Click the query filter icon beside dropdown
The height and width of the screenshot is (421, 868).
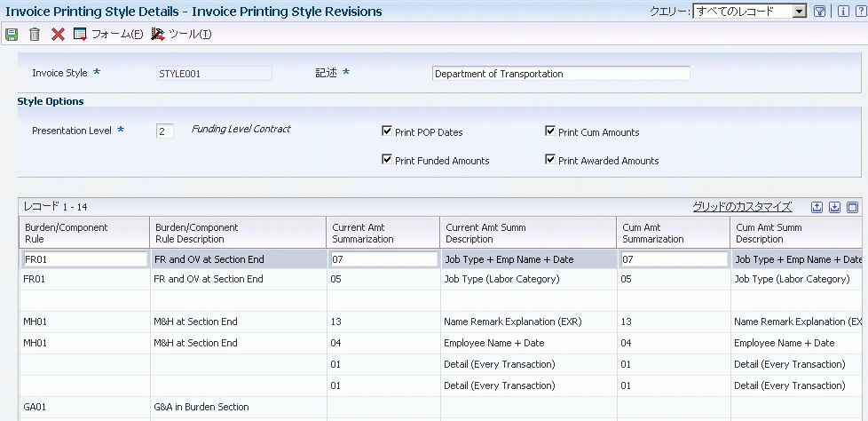(819, 12)
